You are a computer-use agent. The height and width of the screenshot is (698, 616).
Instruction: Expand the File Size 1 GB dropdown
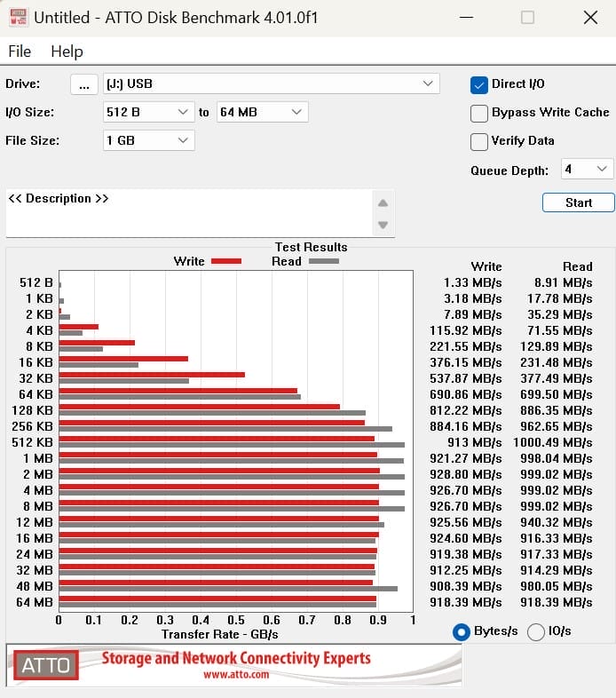point(148,140)
